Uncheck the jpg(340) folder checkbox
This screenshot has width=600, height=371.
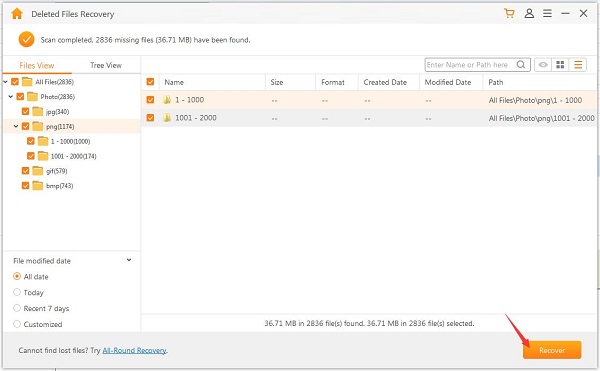pyautogui.click(x=25, y=111)
